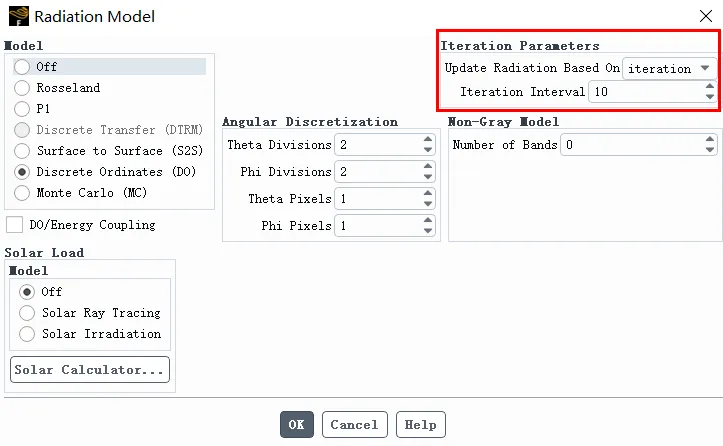Screen dimensions: 723x446
Task: Increase Iteration Interval with up arrow
Action: point(710,87)
